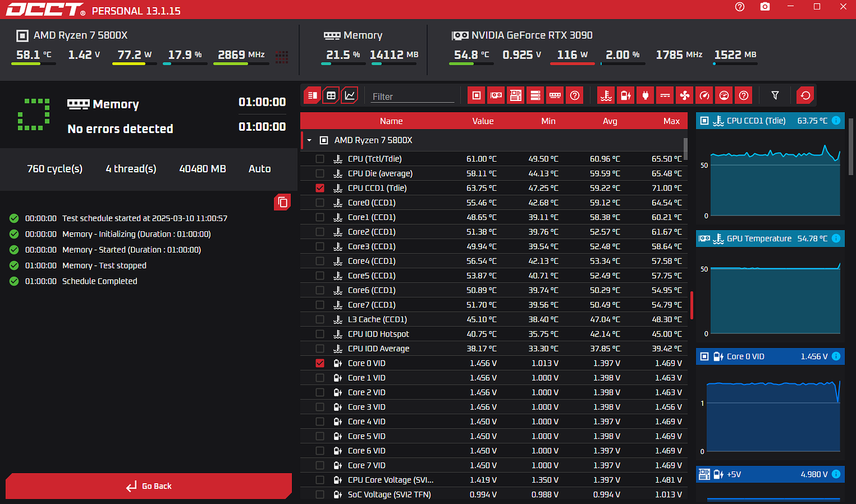Click the GPU hardware filter icon
This screenshot has width=856, height=504.
tap(496, 96)
